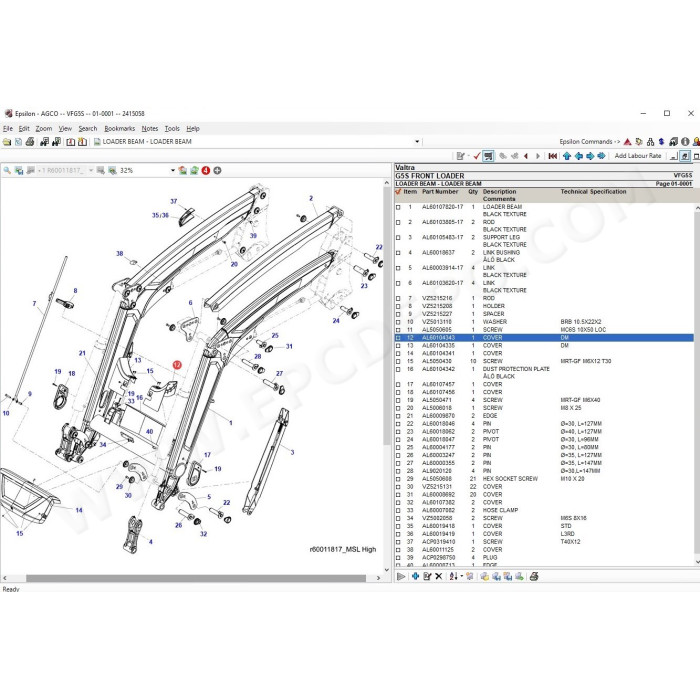Open the Bookmarks menu
700x700 pixels.
coord(120,129)
